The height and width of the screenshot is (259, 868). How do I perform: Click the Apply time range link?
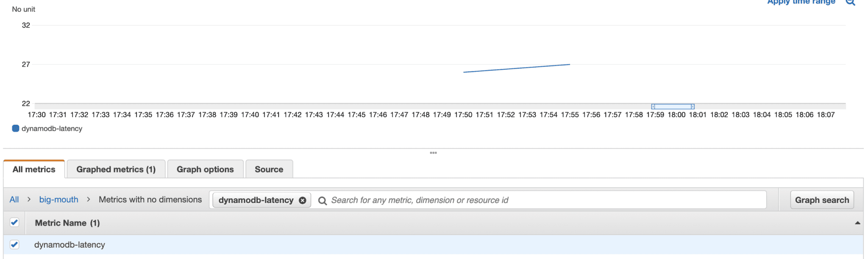coord(800,2)
